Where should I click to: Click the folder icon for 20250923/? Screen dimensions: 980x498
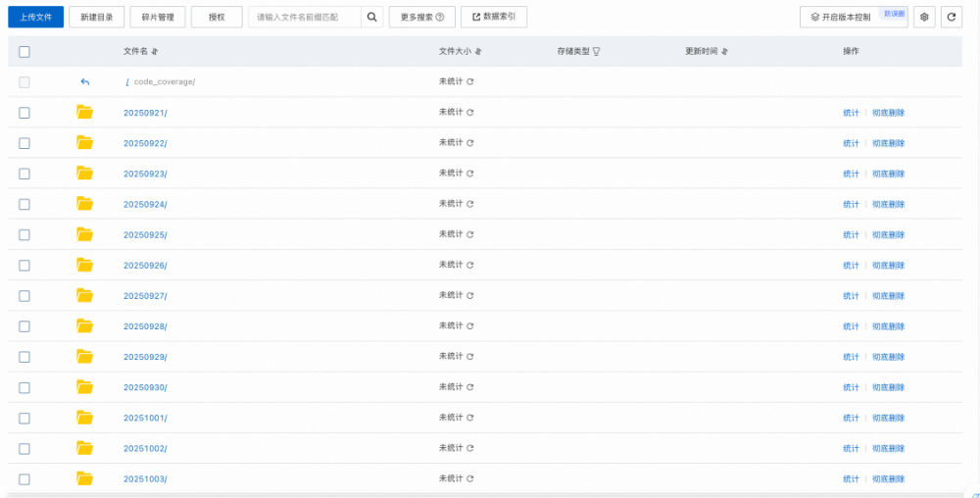(84, 174)
